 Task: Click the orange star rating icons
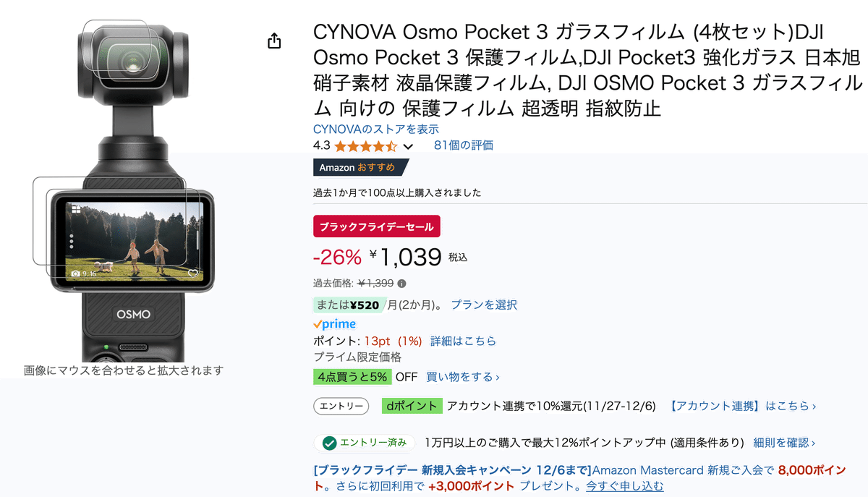pyautogui.click(x=366, y=145)
